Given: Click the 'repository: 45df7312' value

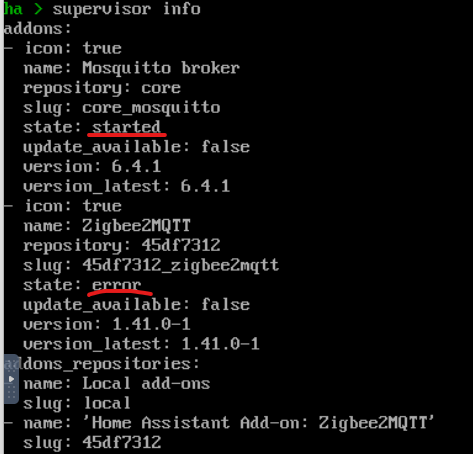Looking at the screenshot, I should tap(181, 245).
